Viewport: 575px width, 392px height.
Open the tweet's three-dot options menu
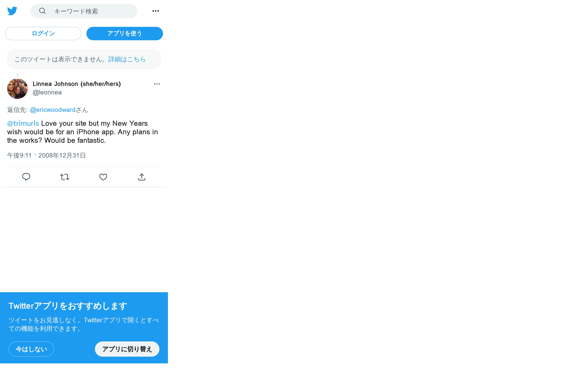[x=157, y=84]
